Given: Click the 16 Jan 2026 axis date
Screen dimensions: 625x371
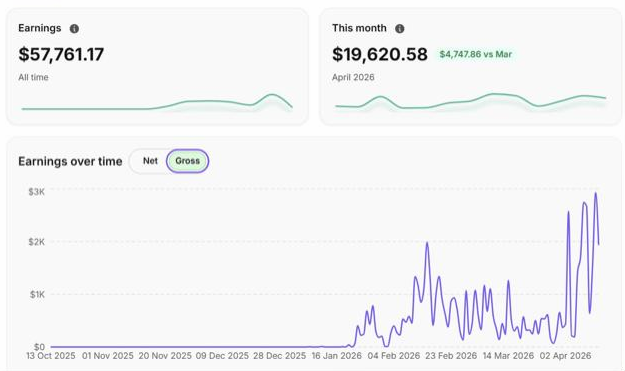Looking at the screenshot, I should (336, 356).
